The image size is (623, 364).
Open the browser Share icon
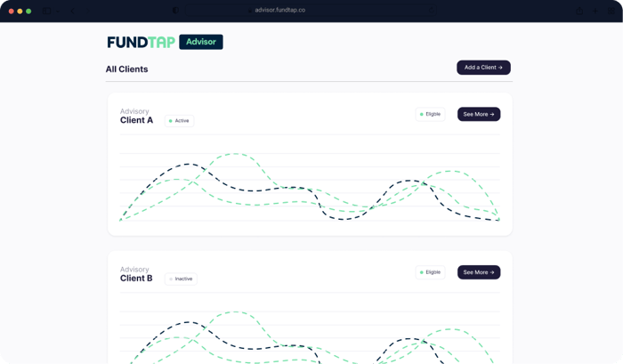point(579,11)
